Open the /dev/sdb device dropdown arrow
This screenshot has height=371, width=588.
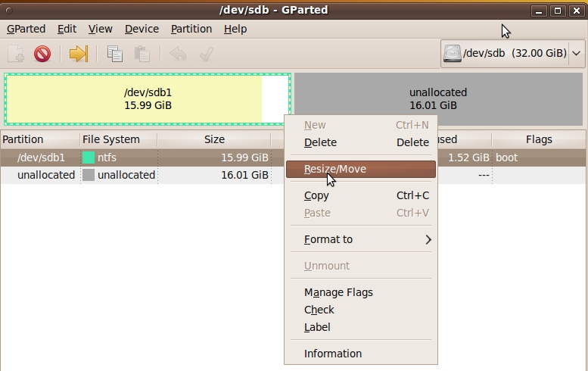[577, 54]
